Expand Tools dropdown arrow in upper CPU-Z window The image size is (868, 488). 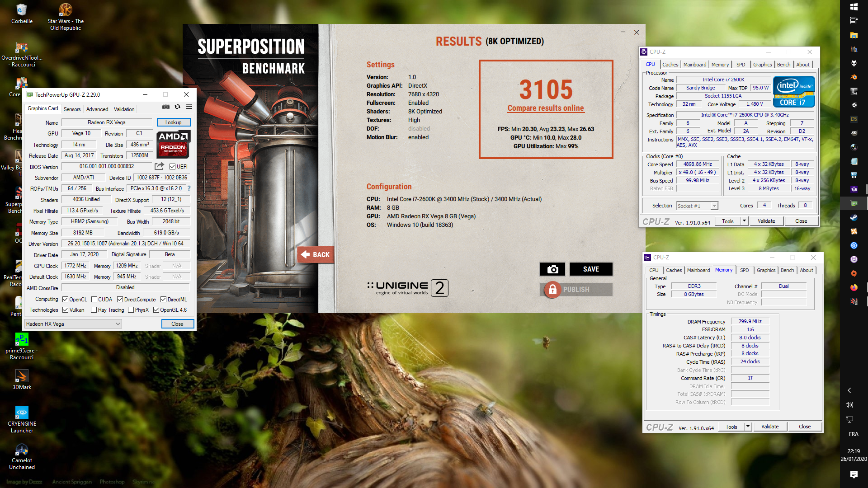[744, 221]
